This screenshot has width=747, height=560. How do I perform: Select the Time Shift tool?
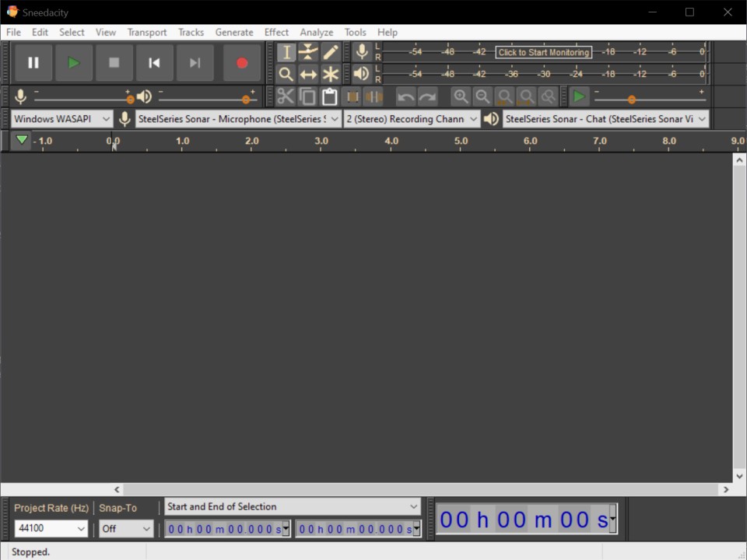pos(308,75)
